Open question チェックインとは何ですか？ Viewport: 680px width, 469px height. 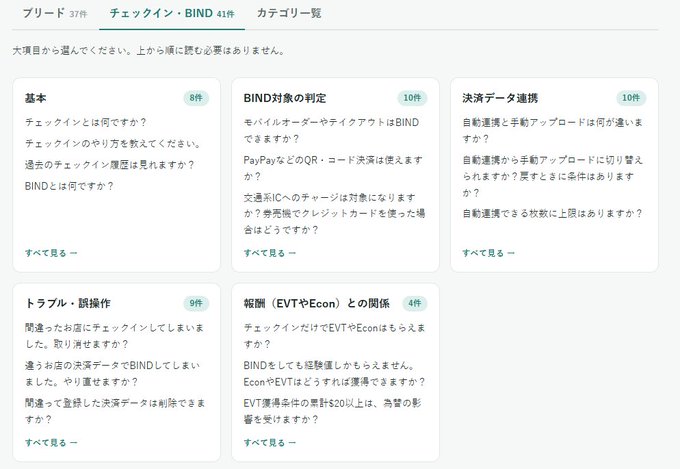tap(85, 122)
